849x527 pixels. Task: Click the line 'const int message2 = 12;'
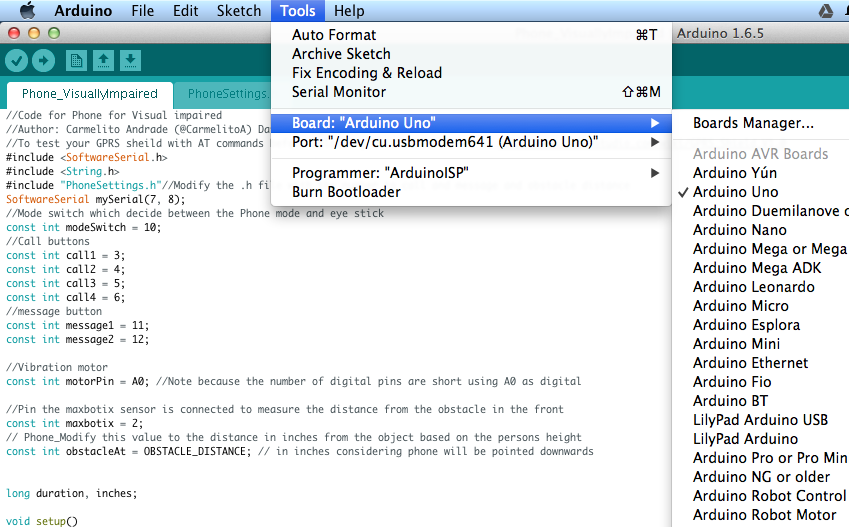click(x=77, y=340)
